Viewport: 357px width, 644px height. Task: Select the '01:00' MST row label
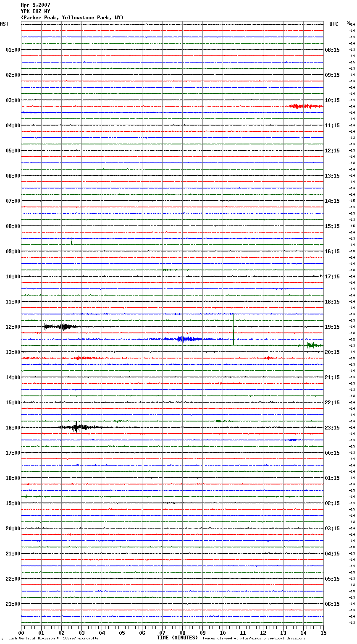[13, 50]
